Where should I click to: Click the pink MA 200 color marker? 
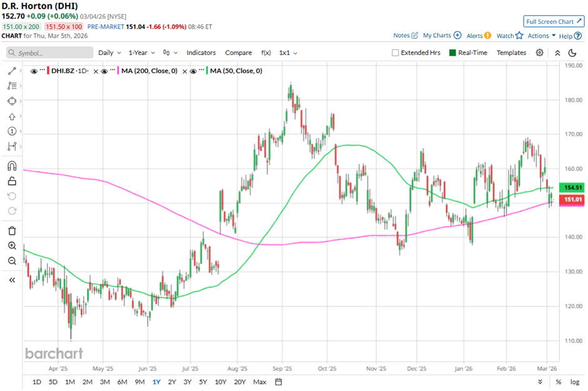[118, 71]
